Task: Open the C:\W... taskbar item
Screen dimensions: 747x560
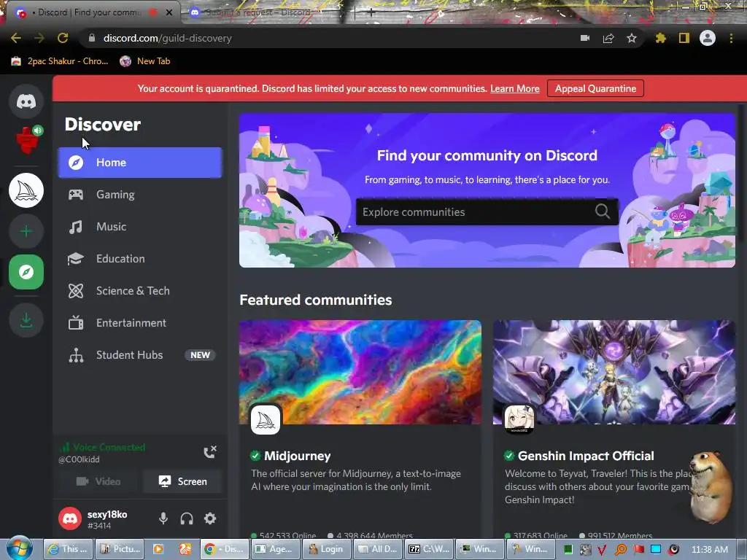Action: click(430, 549)
